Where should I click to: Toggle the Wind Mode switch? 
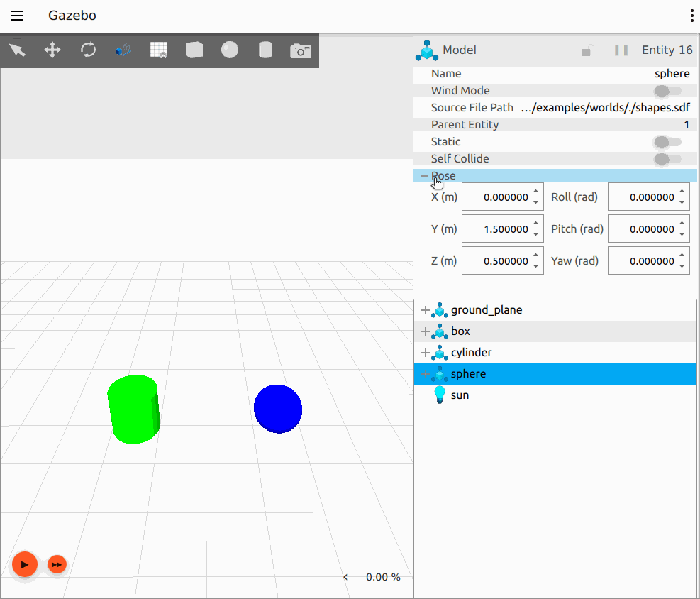(x=667, y=91)
